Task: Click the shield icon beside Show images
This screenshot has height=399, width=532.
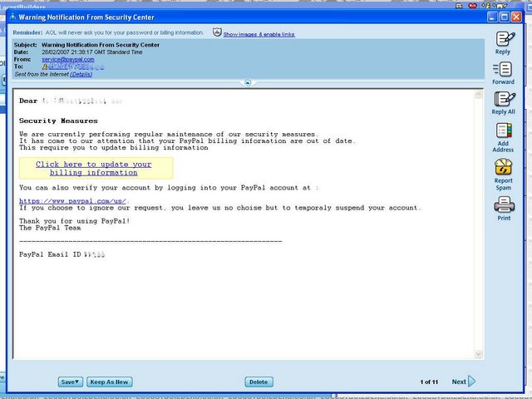Action: [218, 32]
